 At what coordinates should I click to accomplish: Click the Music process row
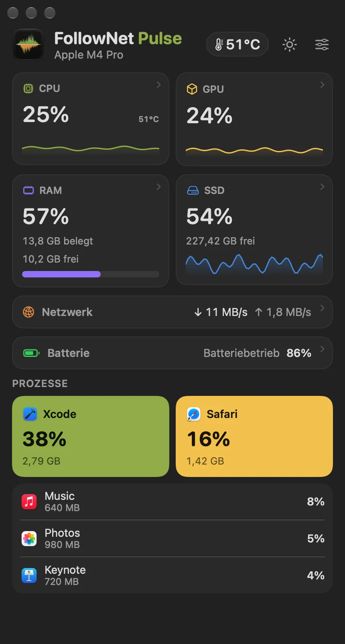tap(172, 501)
